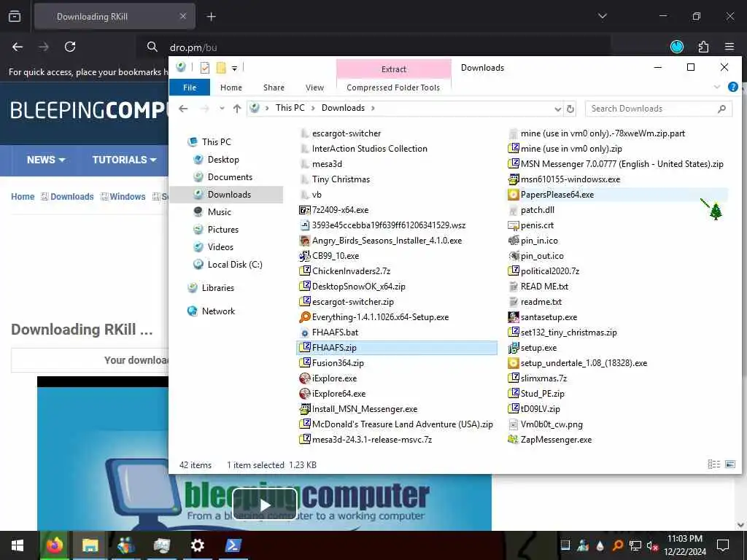Select the santasetup.exe icon
Screen dimensions: 747x560
pyautogui.click(x=513, y=317)
